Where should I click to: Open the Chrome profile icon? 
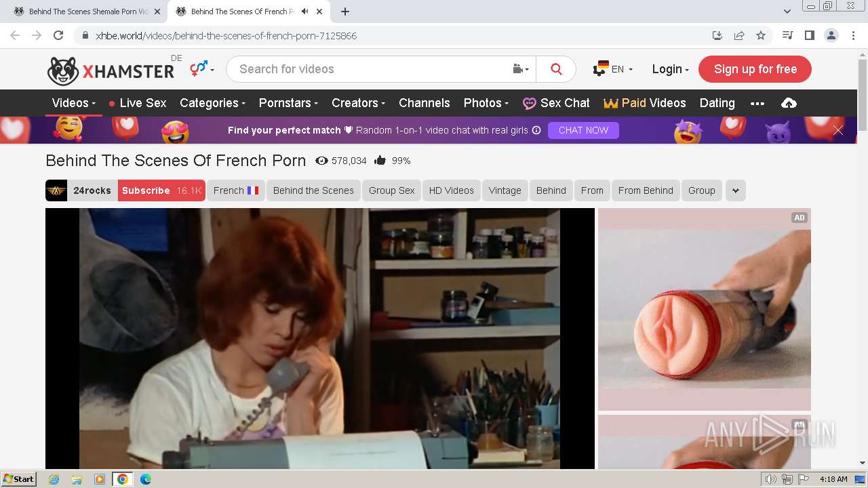tap(831, 35)
